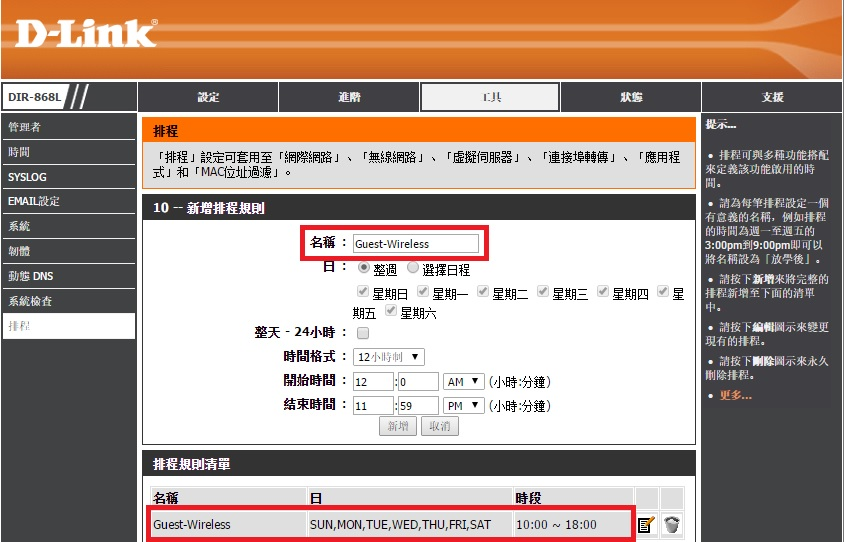Image resolution: width=844 pixels, height=542 pixels.
Task: Switch to the 設定 tab
Action: pos(208,97)
